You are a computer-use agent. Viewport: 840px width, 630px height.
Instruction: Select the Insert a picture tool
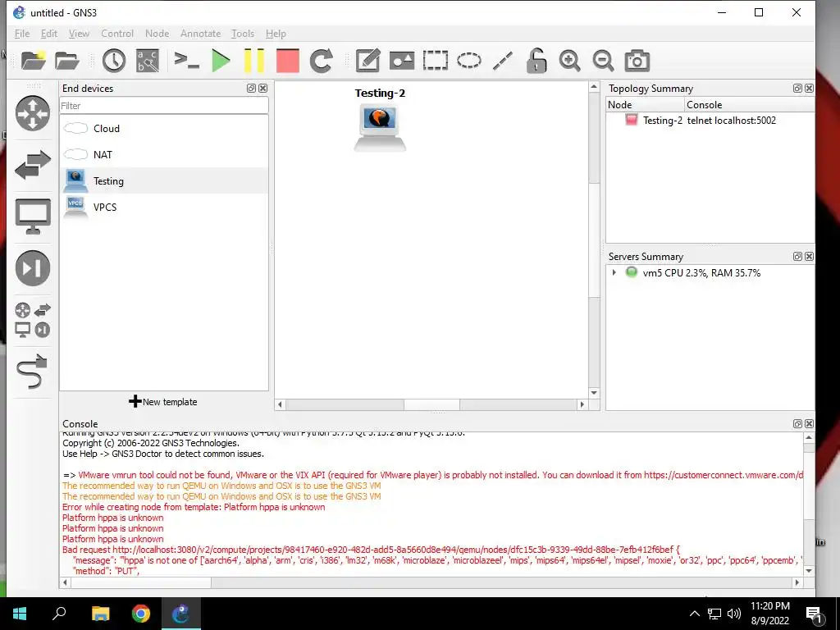[402, 61]
